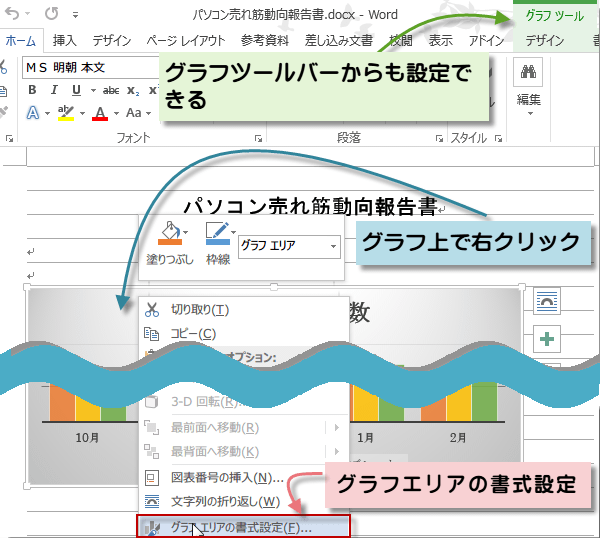This screenshot has width=600, height=538.
Task: Switch to the ページ レイアウト tab
Action: pos(187,41)
